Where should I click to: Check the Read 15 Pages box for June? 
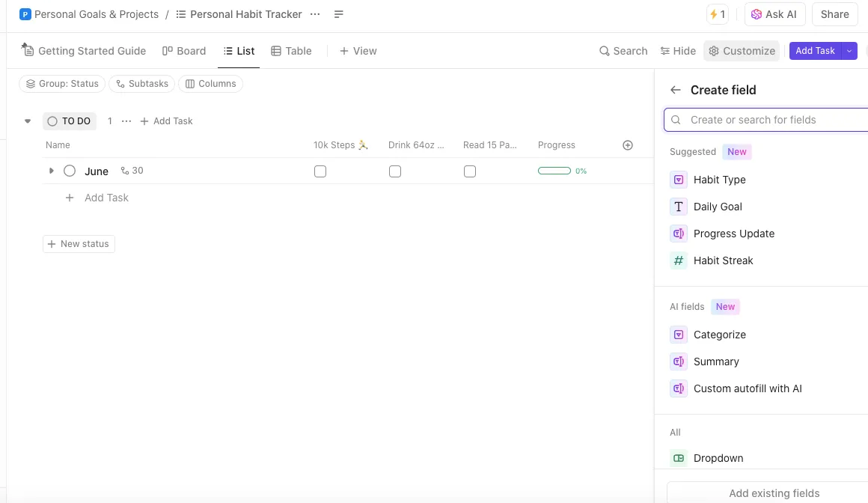[x=469, y=171]
